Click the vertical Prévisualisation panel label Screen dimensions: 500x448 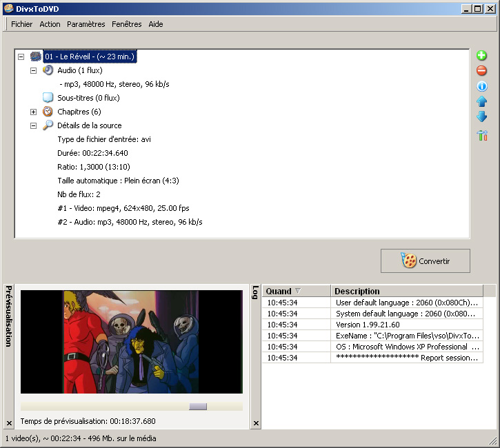coord(9,316)
